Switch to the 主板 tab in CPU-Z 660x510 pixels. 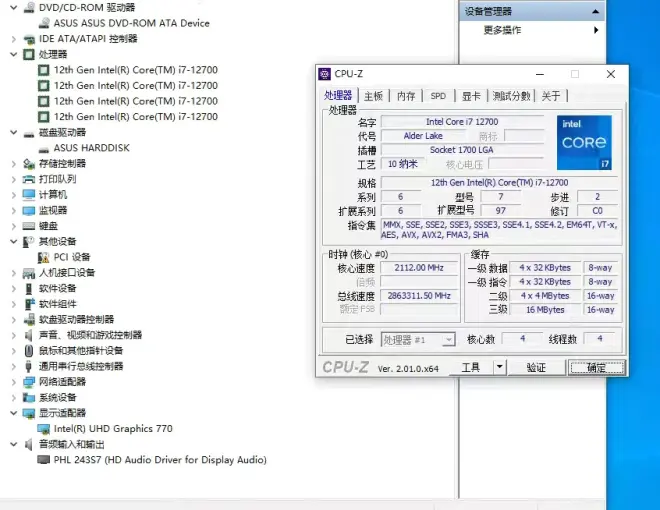coord(373,96)
